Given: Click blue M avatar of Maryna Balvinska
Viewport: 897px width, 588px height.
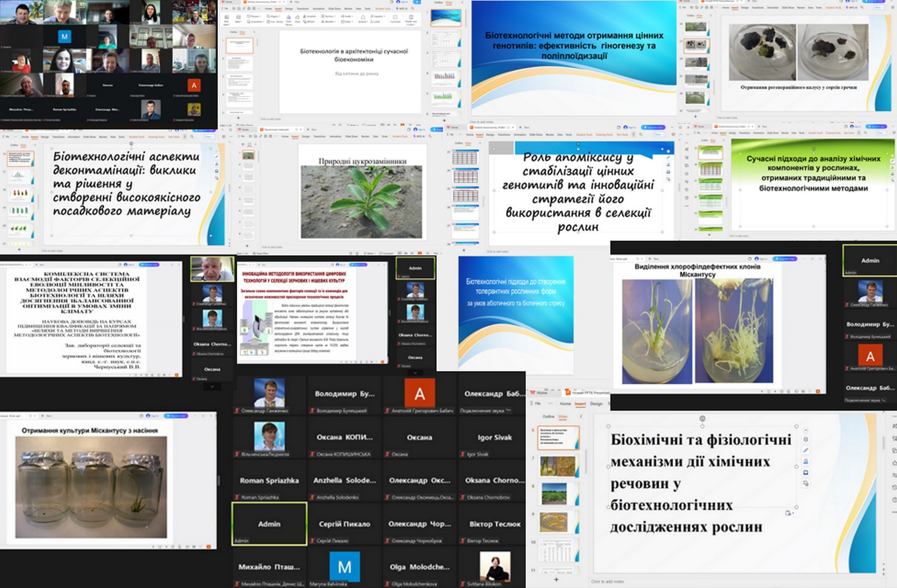Looking at the screenshot, I should point(344,567).
